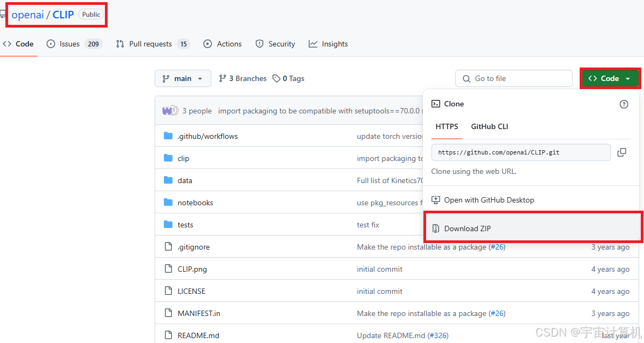
Task: Click the '3 people' contributors text
Action: pos(197,111)
